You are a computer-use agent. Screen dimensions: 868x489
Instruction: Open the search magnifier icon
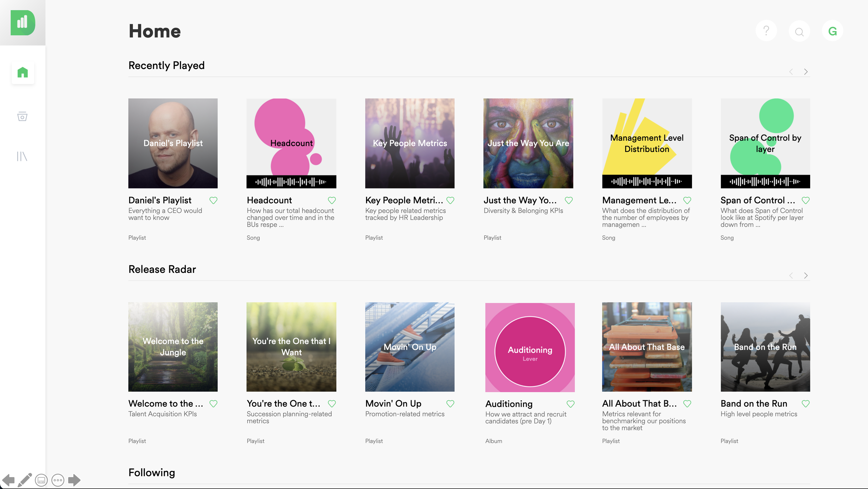799,31
